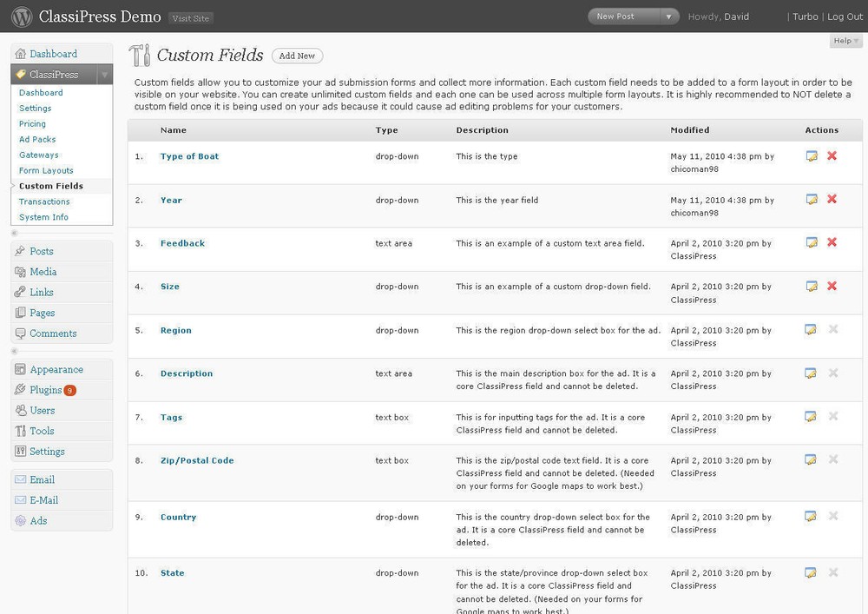Click the Dashboard home icon

[x=21, y=54]
